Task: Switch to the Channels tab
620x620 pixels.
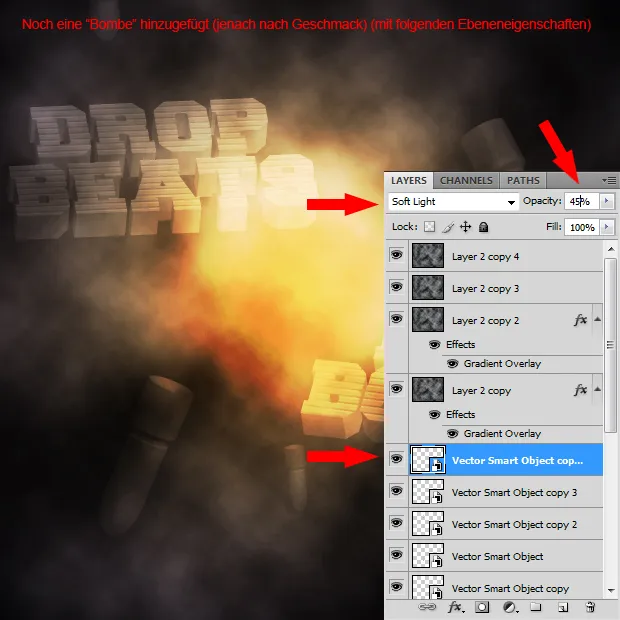Action: pyautogui.click(x=466, y=180)
